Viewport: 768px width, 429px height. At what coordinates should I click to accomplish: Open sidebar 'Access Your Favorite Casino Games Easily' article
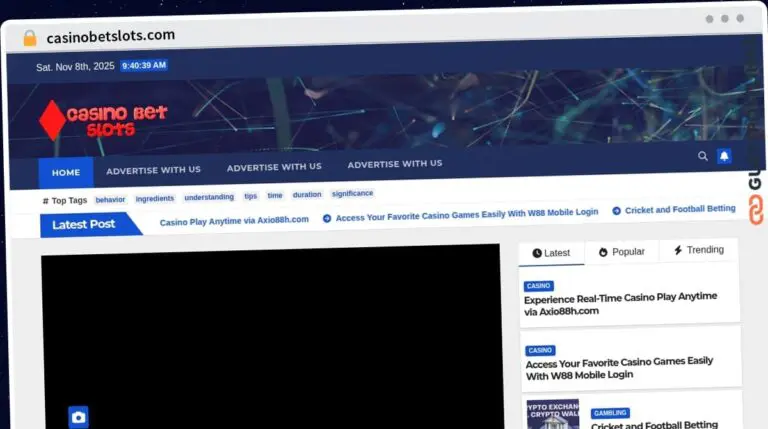click(619, 368)
